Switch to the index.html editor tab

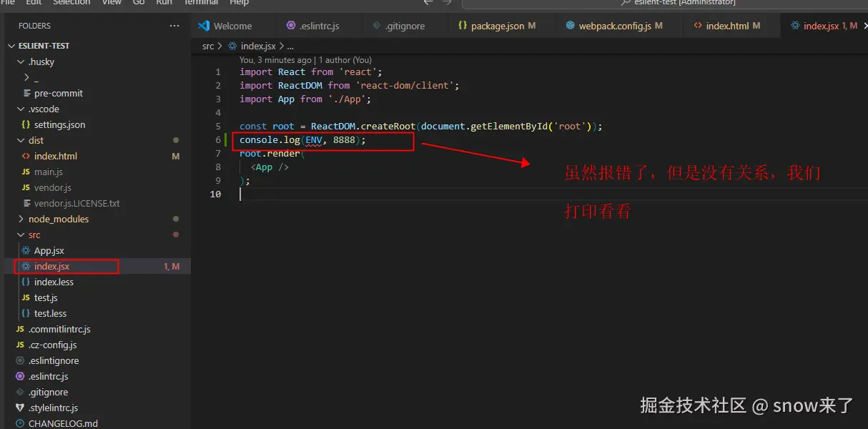(x=732, y=26)
